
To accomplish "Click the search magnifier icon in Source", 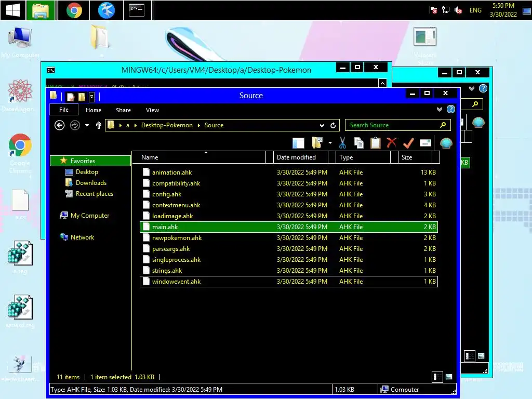I will [x=443, y=125].
